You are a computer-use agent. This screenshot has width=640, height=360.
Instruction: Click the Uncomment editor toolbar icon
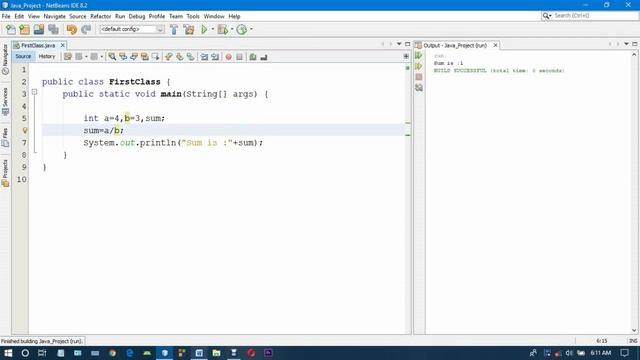[x=264, y=57]
